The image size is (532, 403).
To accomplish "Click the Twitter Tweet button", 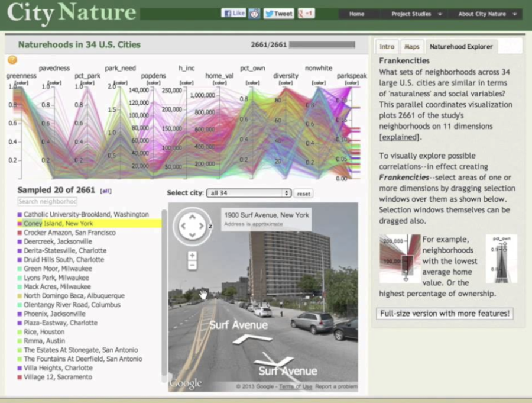I will pyautogui.click(x=278, y=13).
